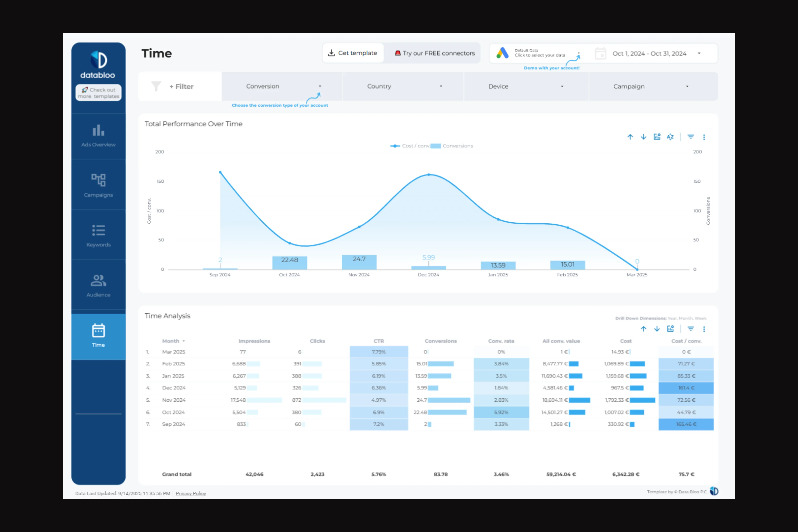Open three-dot menu of Time Analysis table

704,329
